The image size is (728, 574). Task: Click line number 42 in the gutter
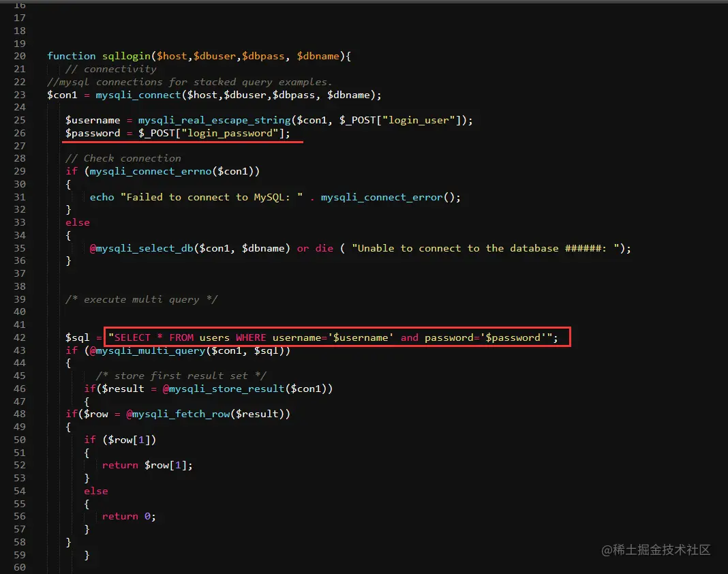pyautogui.click(x=20, y=337)
